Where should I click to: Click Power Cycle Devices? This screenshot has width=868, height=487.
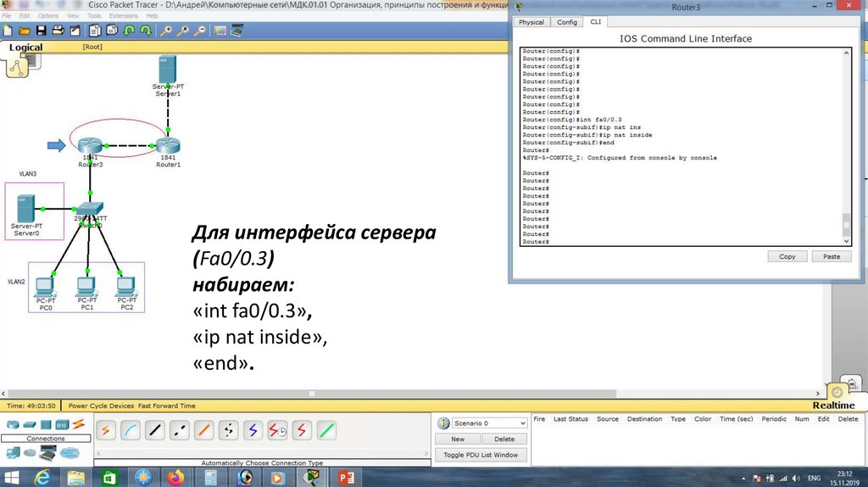[x=101, y=406]
